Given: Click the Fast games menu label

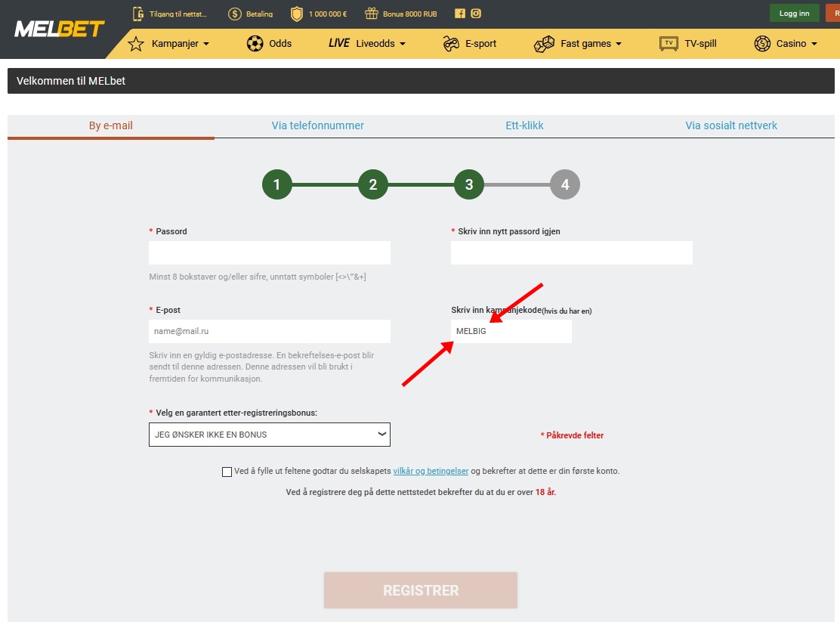Looking at the screenshot, I should 585,43.
